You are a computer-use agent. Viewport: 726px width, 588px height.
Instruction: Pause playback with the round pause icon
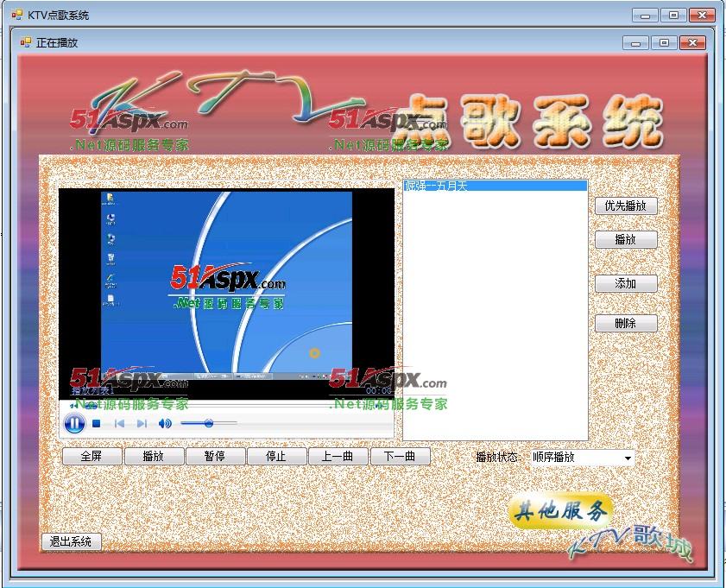click(74, 423)
